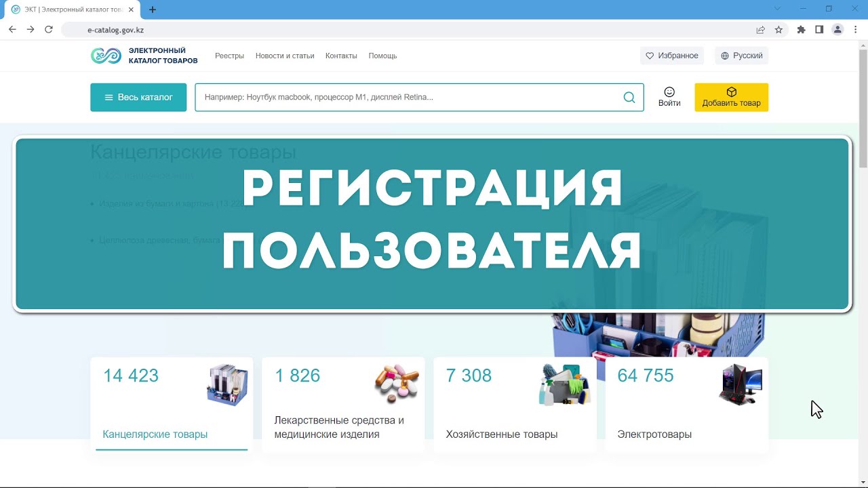
Task: Click the pills thumbnail image
Action: point(397,384)
